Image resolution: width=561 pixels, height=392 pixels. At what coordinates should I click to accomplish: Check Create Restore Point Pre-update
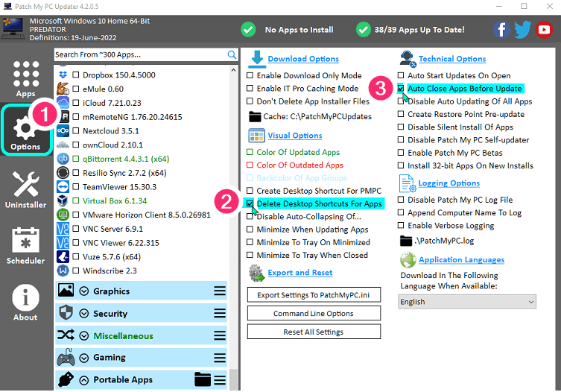[401, 114]
